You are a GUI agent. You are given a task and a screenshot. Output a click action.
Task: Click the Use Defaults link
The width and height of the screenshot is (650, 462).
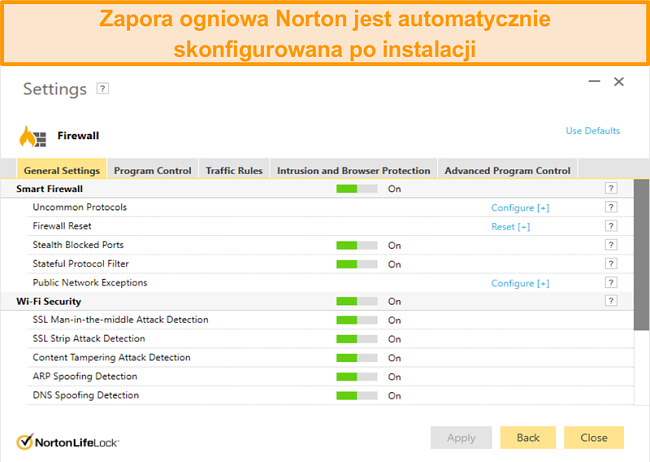(593, 131)
